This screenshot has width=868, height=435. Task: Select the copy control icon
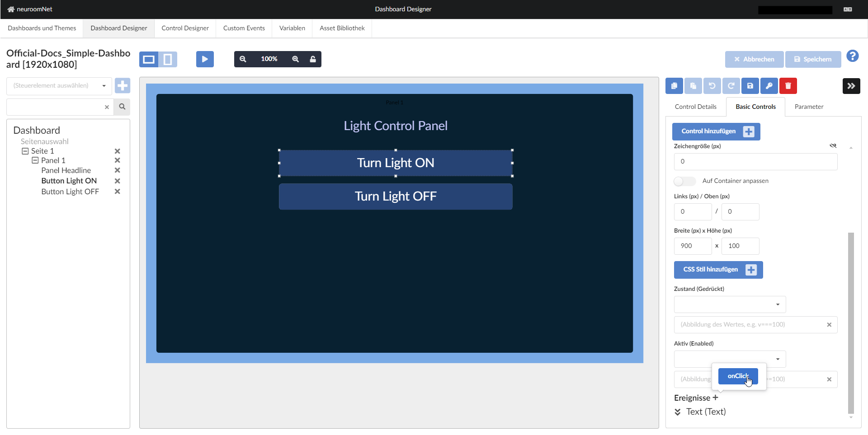coord(674,86)
